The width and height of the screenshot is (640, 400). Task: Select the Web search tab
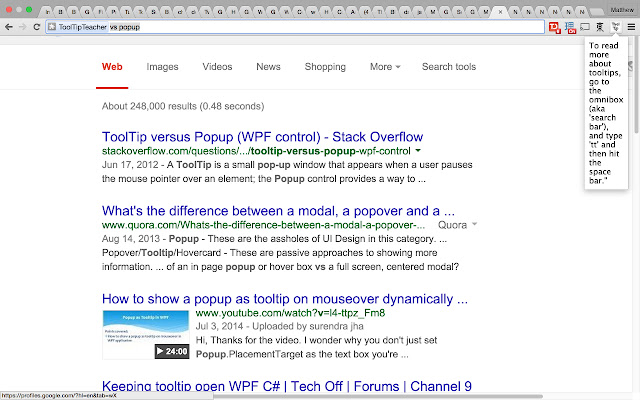pyautogui.click(x=112, y=67)
